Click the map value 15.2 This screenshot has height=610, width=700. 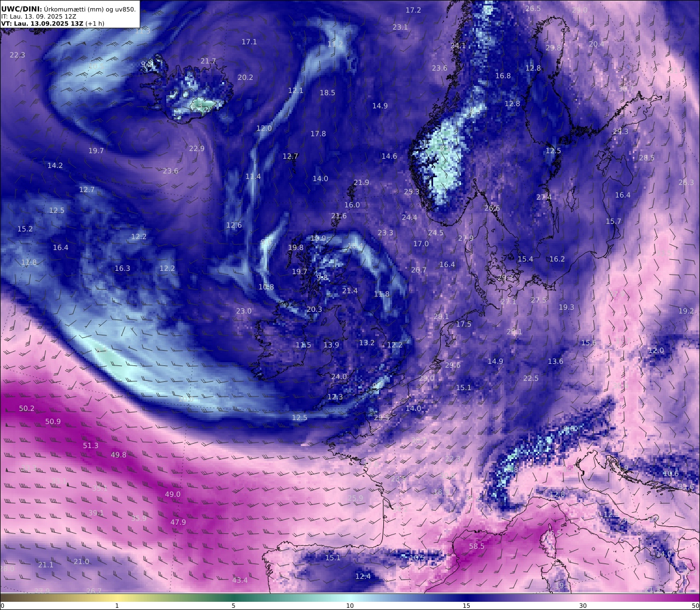click(25, 229)
